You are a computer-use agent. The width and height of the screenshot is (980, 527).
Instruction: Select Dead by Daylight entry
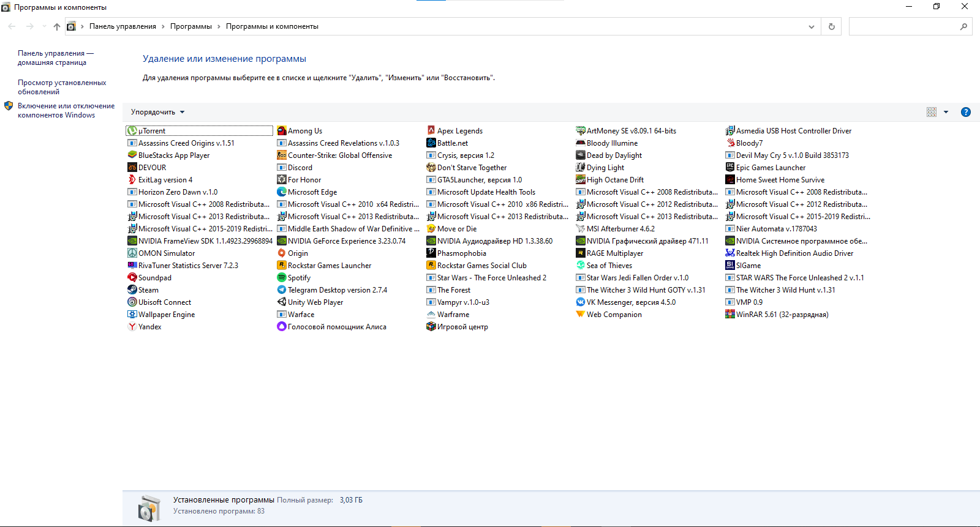point(609,155)
